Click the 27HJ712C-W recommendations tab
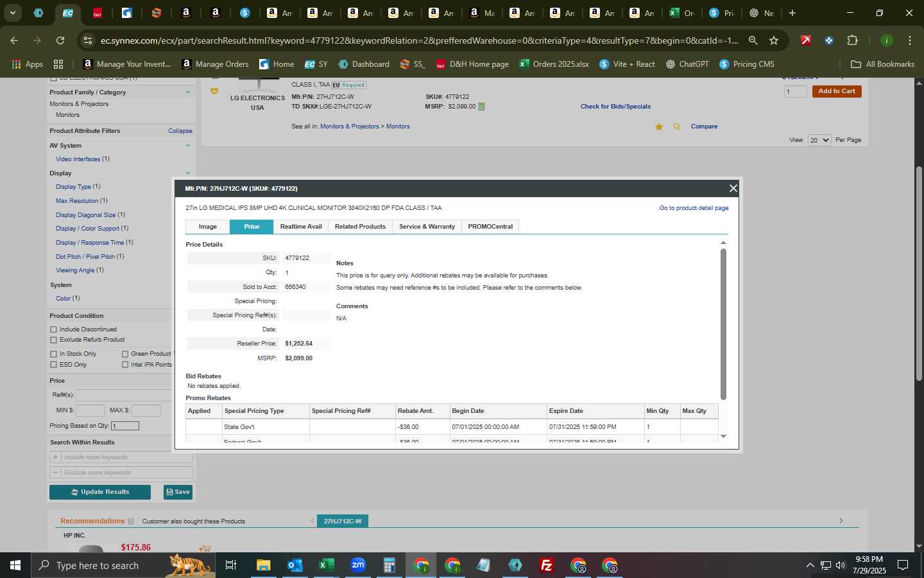The image size is (924, 578). 343,521
